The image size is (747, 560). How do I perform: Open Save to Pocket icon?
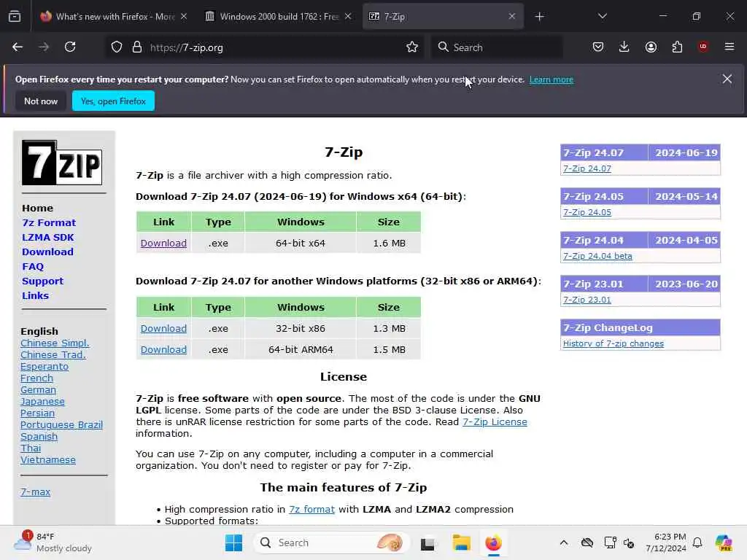[598, 47]
